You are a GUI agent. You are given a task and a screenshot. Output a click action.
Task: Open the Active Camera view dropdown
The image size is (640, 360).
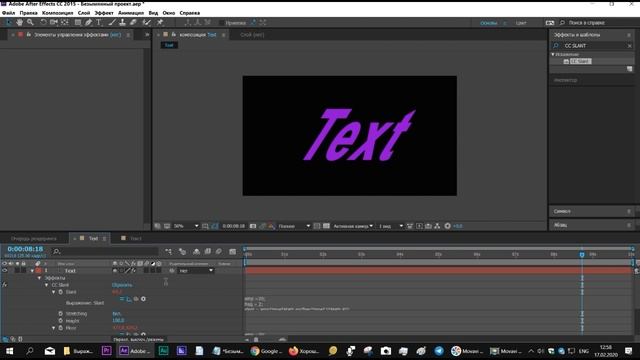tap(353, 226)
